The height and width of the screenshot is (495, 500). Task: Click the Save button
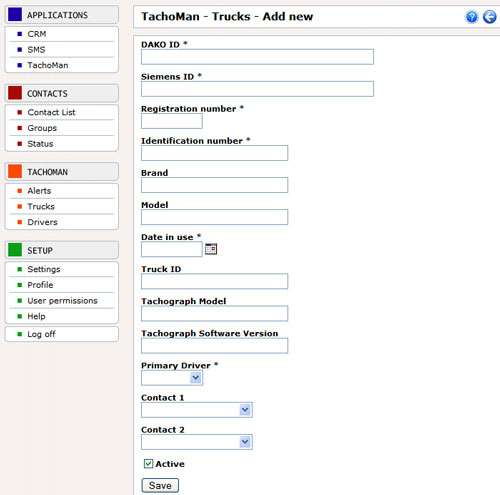coord(160,485)
